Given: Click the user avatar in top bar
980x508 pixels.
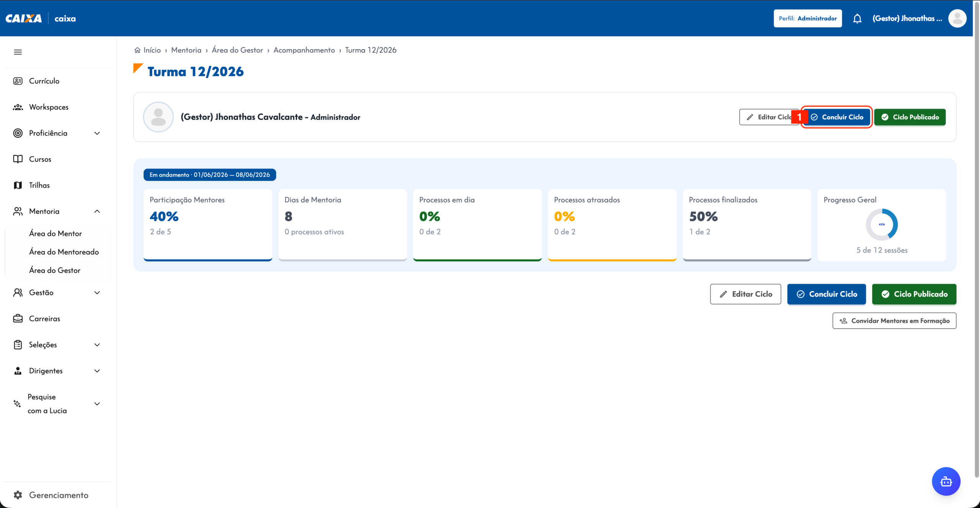Looking at the screenshot, I should pos(957,18).
